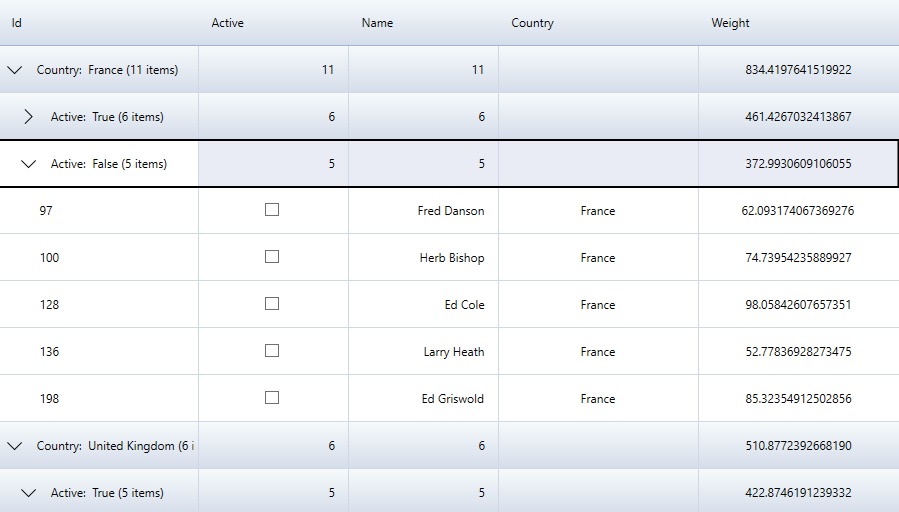Select Larry Heath's Country cell

pos(597,352)
